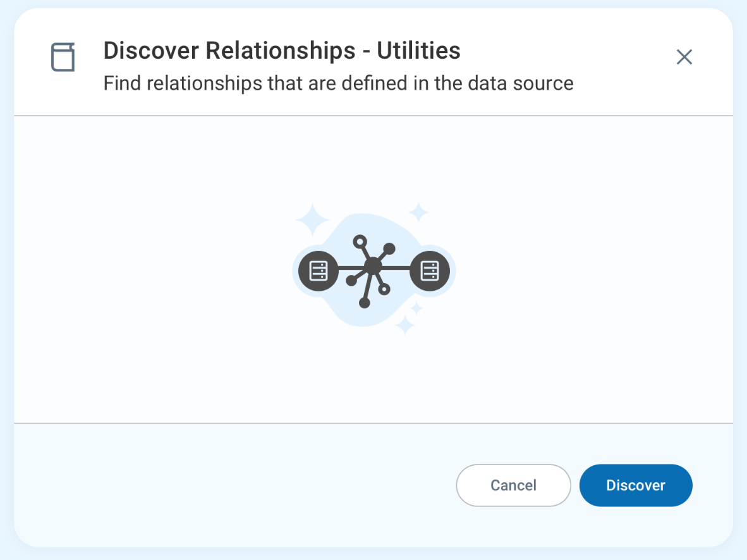Click the small sparkle above right database
This screenshot has height=560, width=747.
(x=418, y=212)
